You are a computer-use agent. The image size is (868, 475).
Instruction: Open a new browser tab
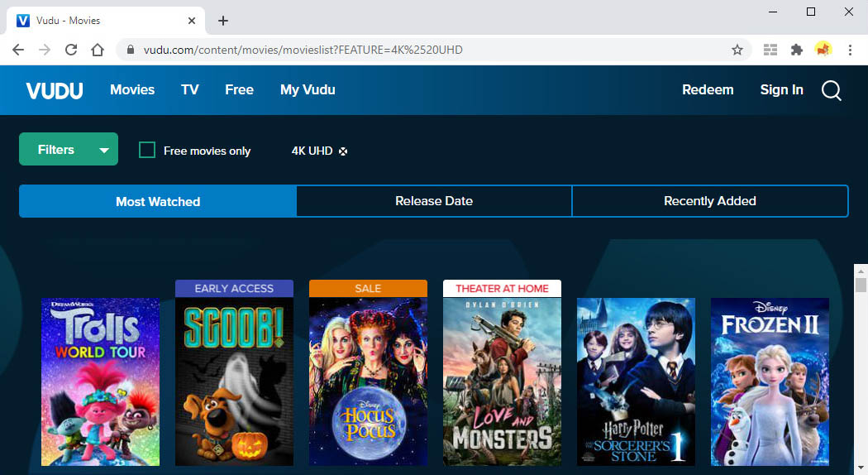click(223, 21)
